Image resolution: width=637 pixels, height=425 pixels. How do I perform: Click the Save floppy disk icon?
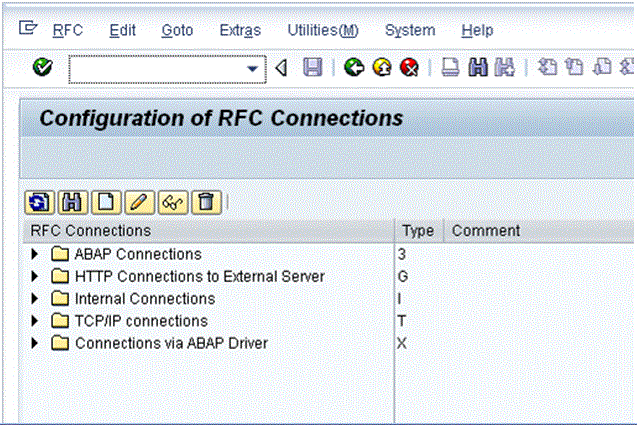point(312,67)
